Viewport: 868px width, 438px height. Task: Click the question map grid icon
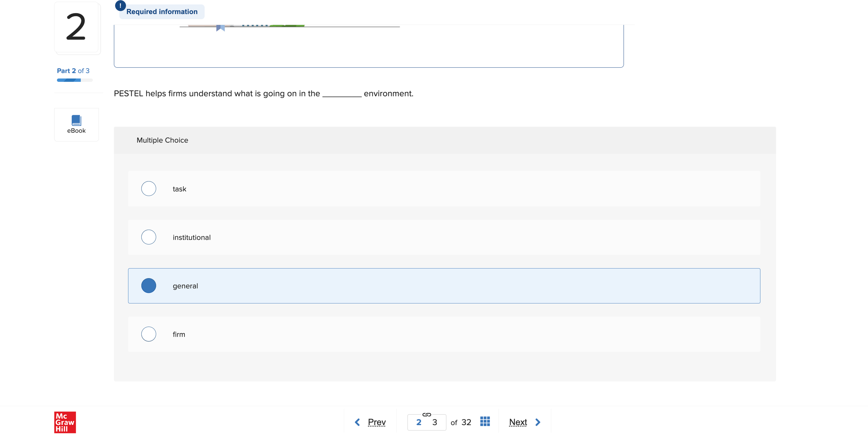(x=484, y=421)
